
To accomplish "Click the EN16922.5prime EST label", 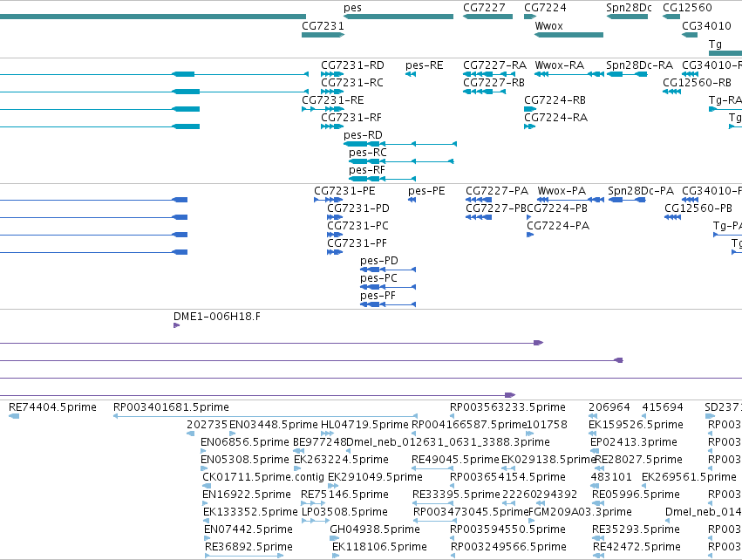I will click(x=247, y=495).
